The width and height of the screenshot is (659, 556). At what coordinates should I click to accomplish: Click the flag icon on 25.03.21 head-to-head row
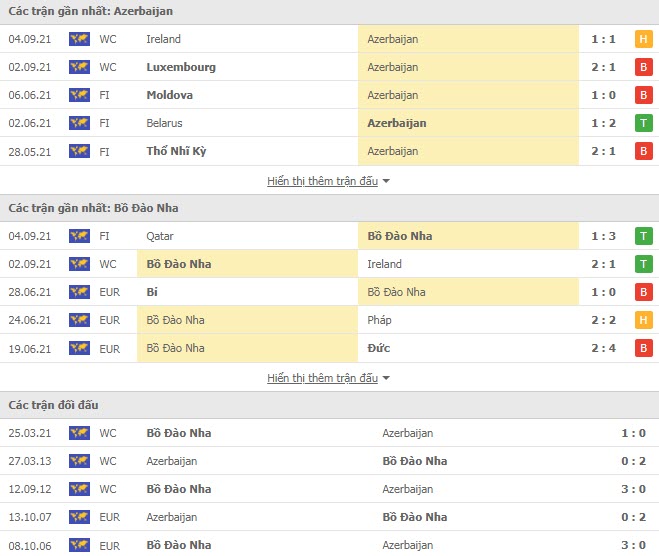[x=79, y=433]
